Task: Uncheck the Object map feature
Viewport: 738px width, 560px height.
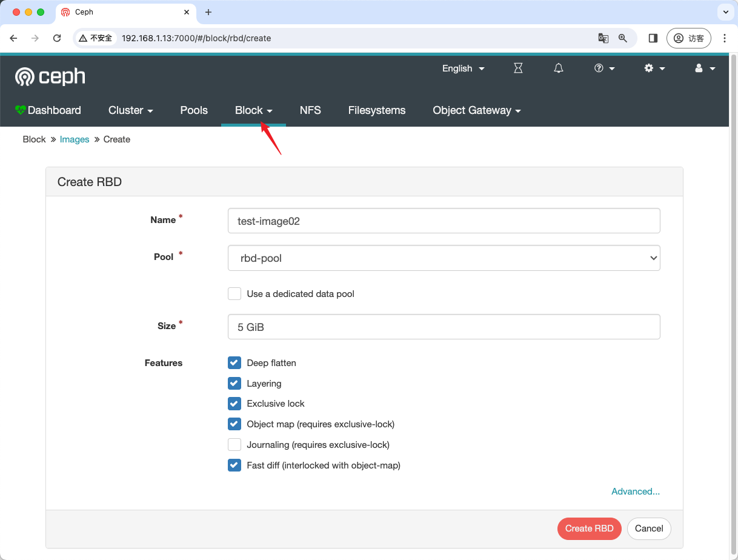Action: [x=234, y=424]
